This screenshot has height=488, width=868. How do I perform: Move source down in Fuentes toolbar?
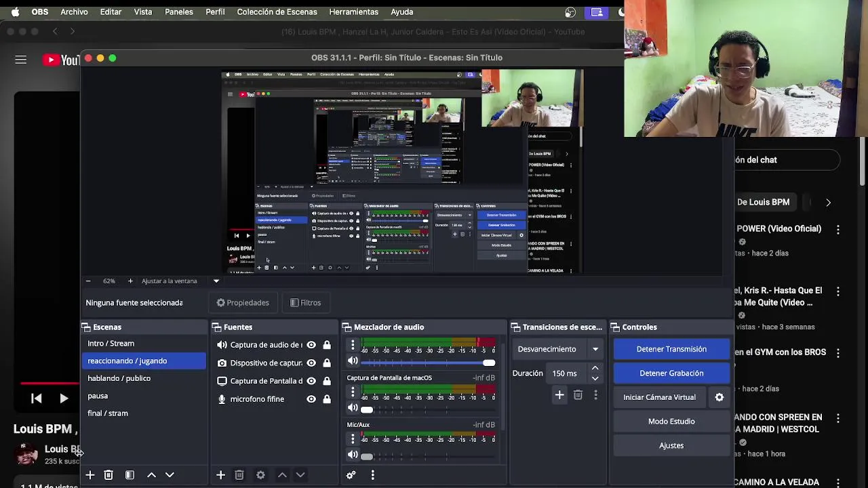tap(300, 475)
